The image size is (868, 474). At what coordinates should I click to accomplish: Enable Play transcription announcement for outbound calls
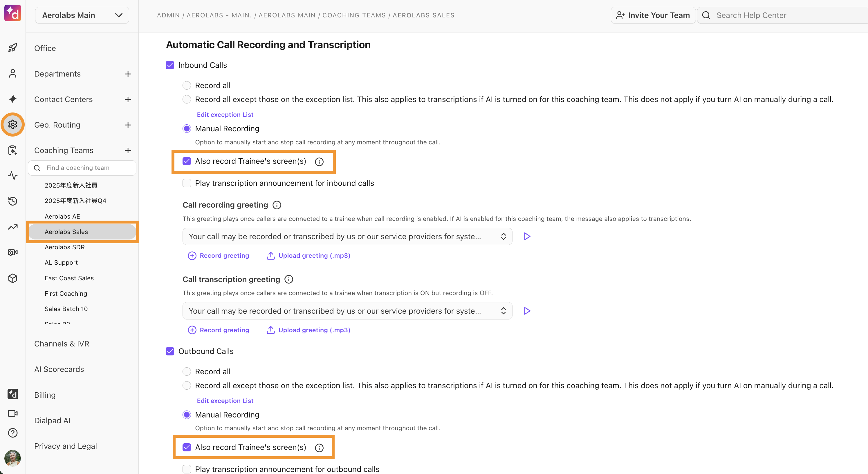(187, 469)
